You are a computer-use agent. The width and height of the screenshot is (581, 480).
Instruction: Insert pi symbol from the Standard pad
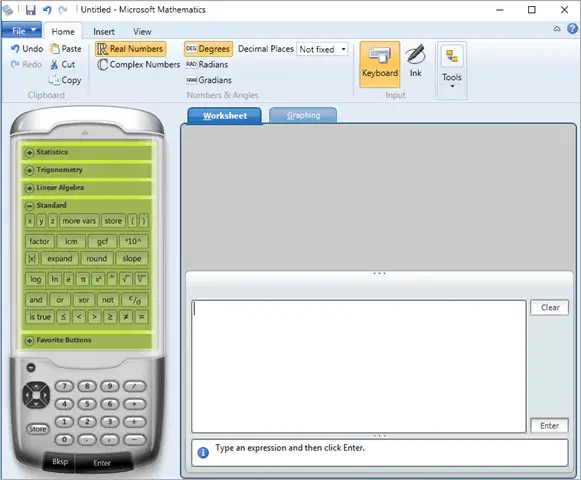(83, 279)
